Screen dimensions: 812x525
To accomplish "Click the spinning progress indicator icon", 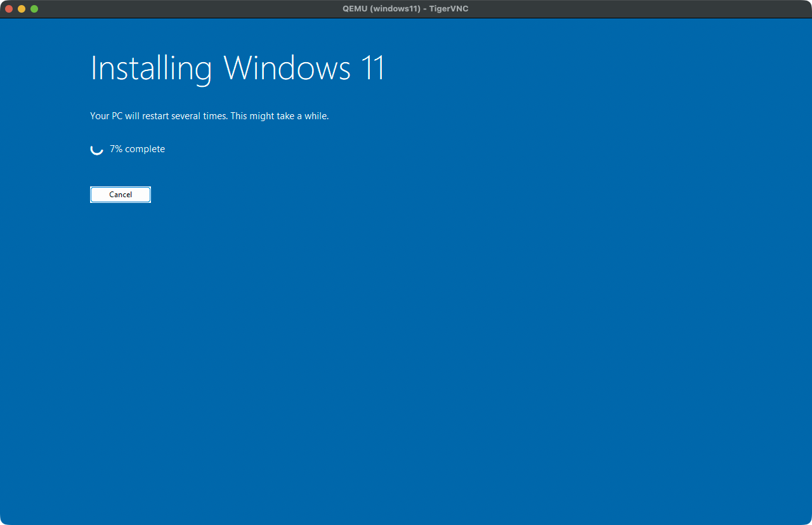I will click(96, 149).
